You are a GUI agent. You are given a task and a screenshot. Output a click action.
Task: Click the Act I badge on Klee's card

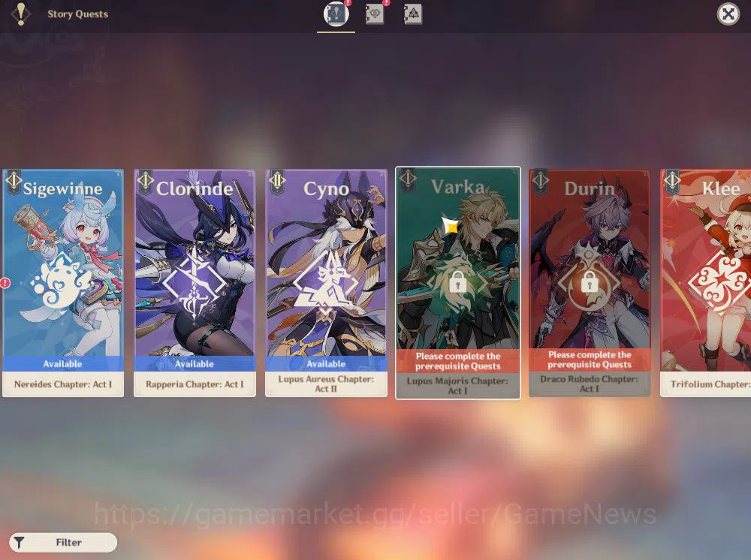[x=672, y=182]
